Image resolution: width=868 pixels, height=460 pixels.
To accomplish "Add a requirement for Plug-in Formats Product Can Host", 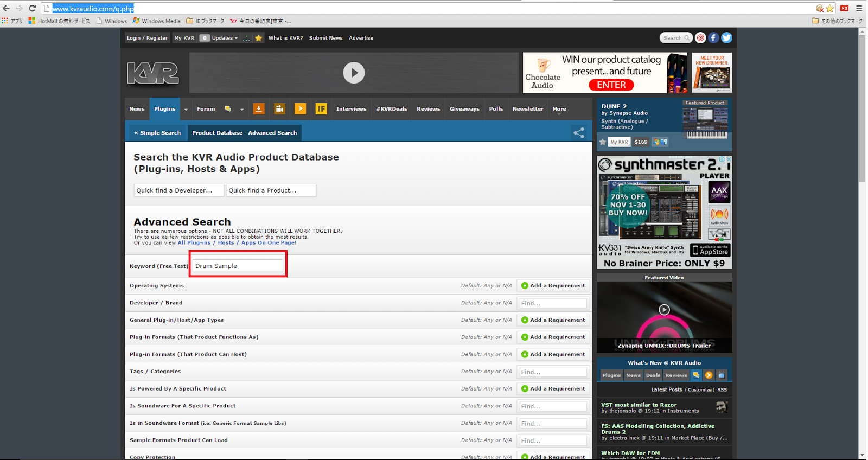I will [553, 354].
